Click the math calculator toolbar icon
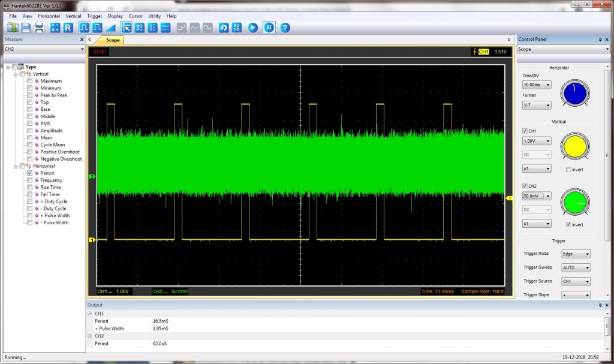This screenshot has height=364, width=614. [55, 28]
